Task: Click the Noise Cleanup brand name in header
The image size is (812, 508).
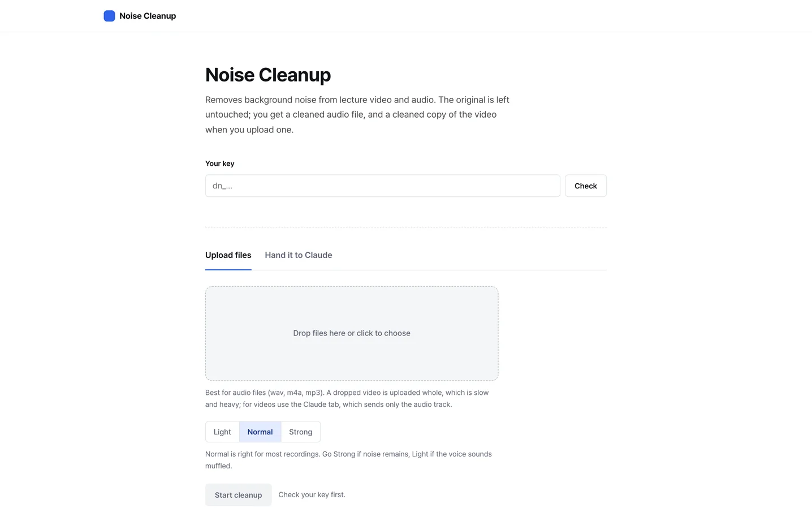Action: pos(148,16)
